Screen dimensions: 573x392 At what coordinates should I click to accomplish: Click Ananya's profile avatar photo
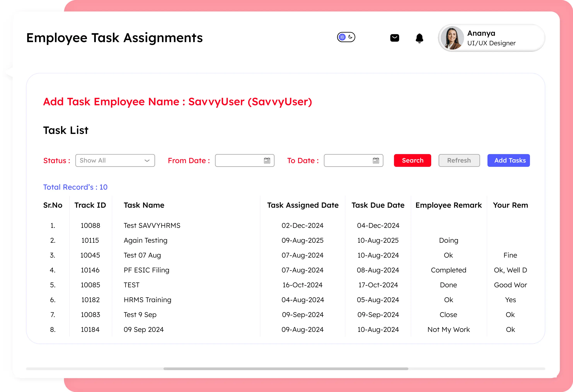(452, 38)
